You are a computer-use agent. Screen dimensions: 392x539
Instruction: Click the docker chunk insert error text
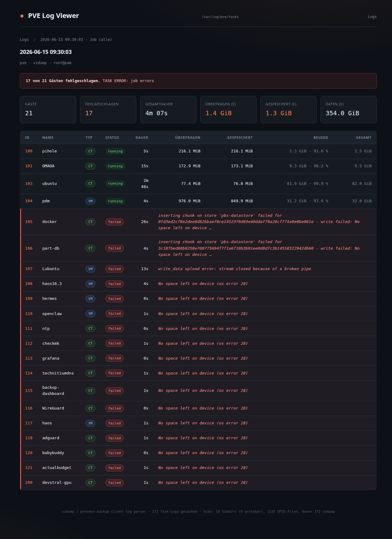[x=259, y=222]
